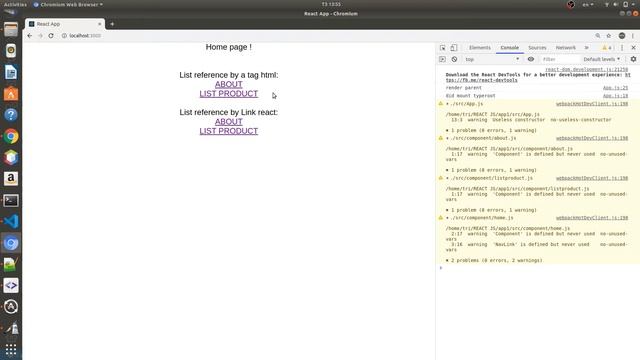This screenshot has width=640, height=360.
Task: Open webpackHotDevClient link beside about.js warning
Action: (x=592, y=138)
